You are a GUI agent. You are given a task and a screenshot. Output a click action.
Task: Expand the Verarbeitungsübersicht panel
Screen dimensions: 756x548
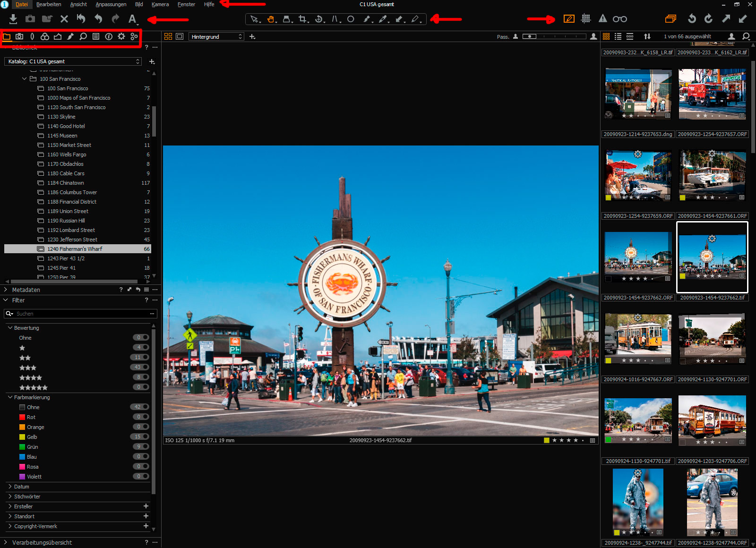click(x=6, y=542)
